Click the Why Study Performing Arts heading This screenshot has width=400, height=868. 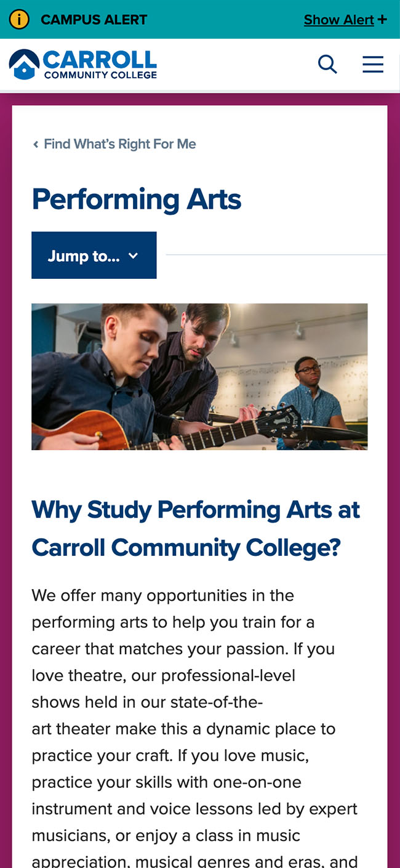[x=196, y=528]
